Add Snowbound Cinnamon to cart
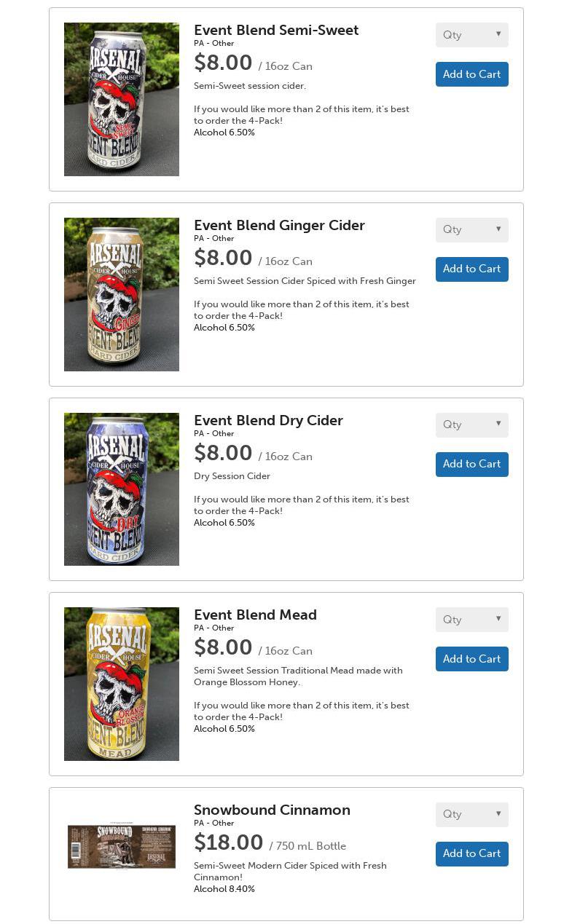 tap(471, 854)
